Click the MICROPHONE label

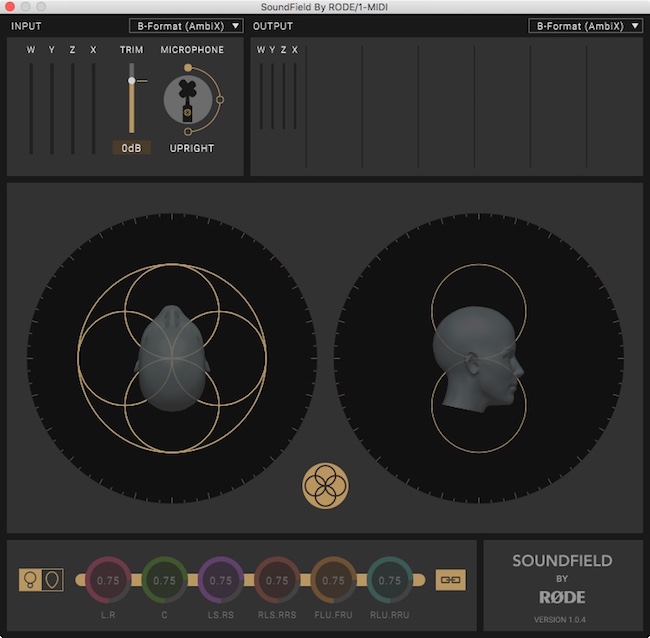(192, 50)
